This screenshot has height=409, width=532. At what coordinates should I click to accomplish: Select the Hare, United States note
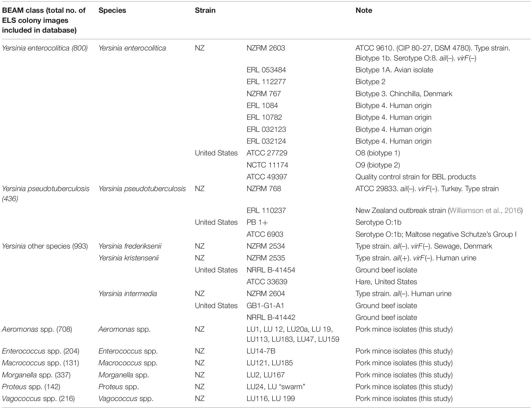click(x=386, y=282)
